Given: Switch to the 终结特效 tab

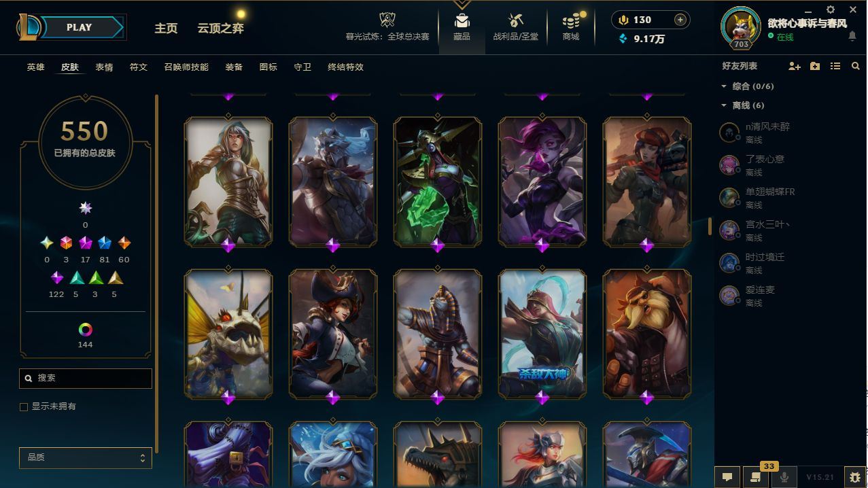Looking at the screenshot, I should point(345,67).
